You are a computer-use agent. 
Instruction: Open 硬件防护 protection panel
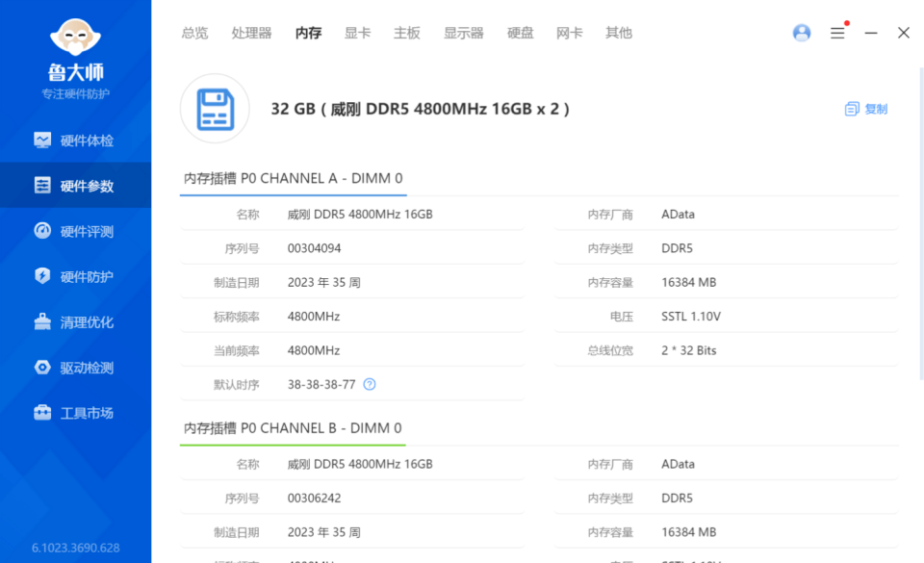75,276
